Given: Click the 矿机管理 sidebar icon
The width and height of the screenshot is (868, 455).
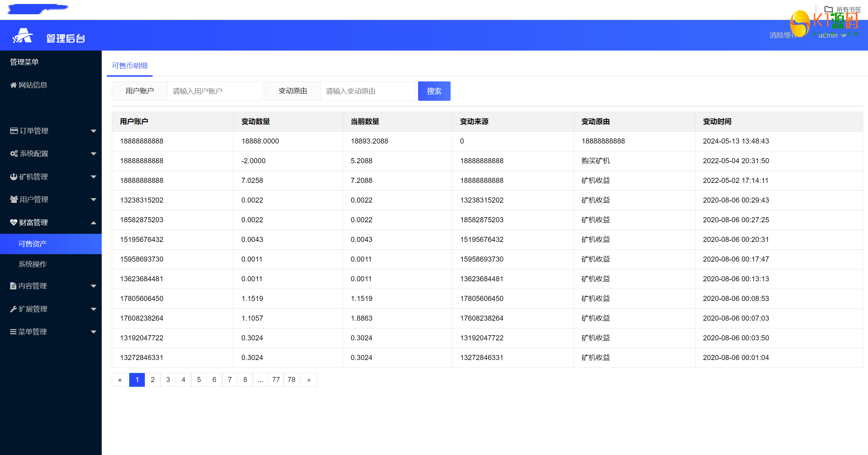Looking at the screenshot, I should [x=14, y=177].
